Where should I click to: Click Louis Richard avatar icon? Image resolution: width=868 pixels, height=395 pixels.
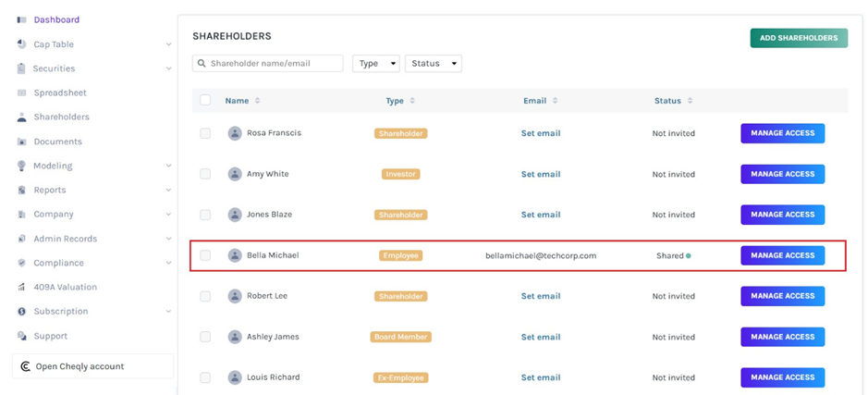[235, 377]
